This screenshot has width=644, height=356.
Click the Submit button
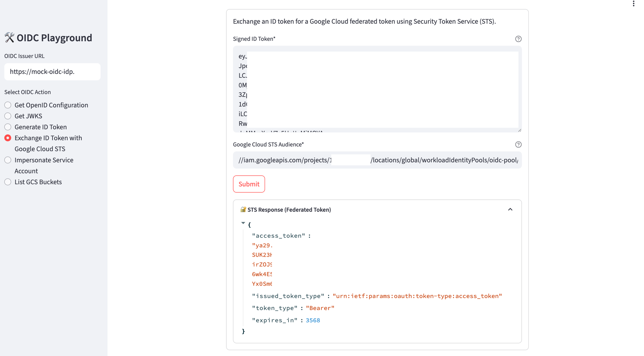(249, 184)
